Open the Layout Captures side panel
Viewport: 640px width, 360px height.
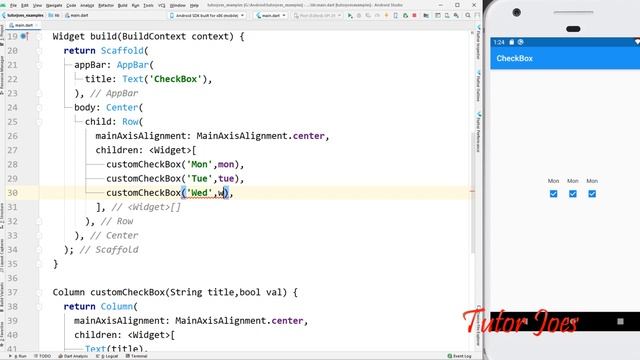coord(2,256)
